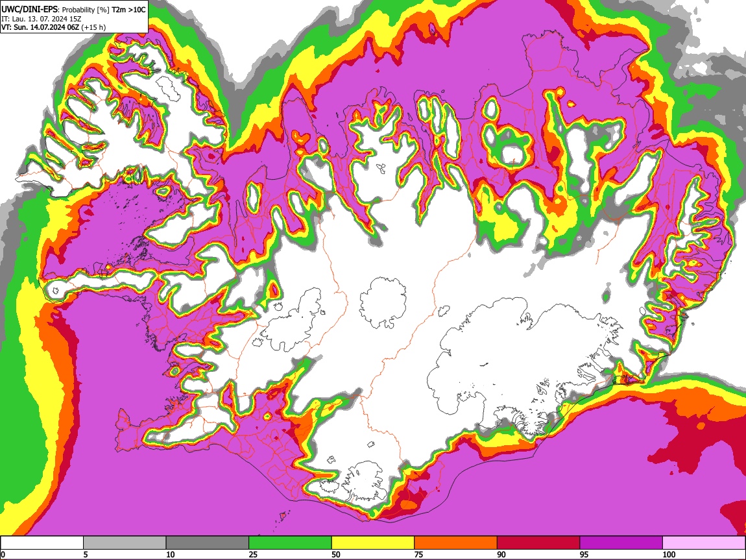
Task: Select the green 25–50 legend swatch
Action: coord(290,543)
